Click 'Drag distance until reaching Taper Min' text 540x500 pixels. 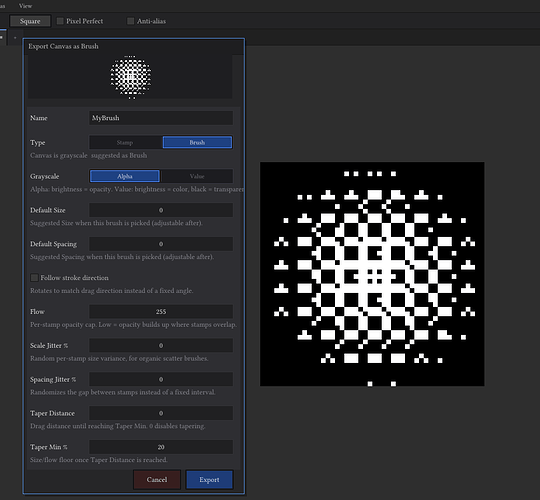(117, 426)
